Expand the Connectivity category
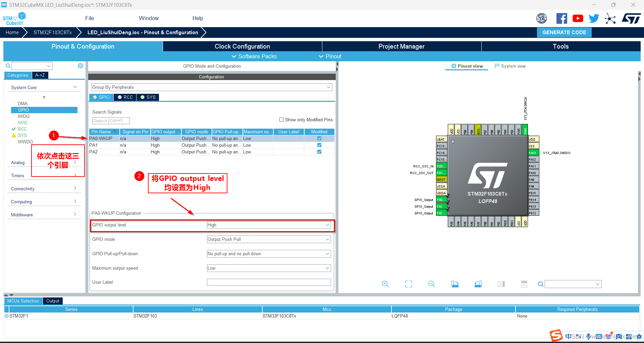The height and width of the screenshot is (343, 644). coord(44,189)
